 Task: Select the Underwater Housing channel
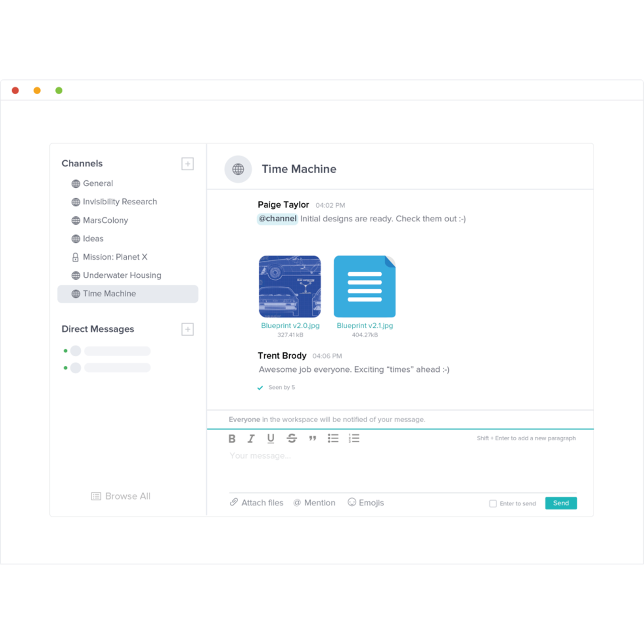(122, 275)
